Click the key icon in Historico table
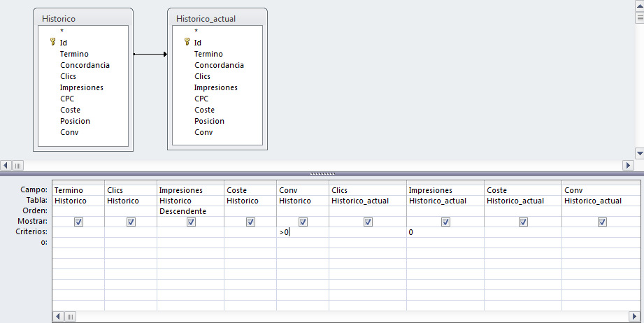This screenshot has height=323, width=644. (x=52, y=43)
